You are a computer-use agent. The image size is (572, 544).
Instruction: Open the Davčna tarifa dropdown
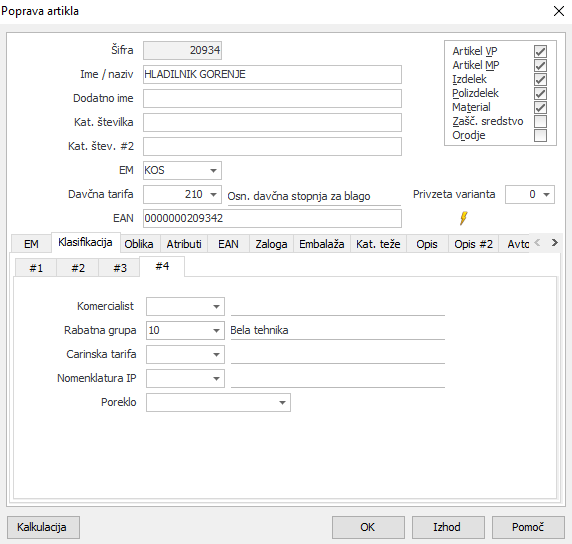pos(213,194)
